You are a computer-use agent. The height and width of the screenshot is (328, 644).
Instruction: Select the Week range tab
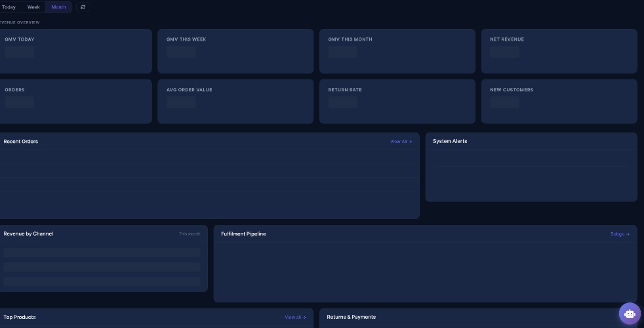[33, 7]
